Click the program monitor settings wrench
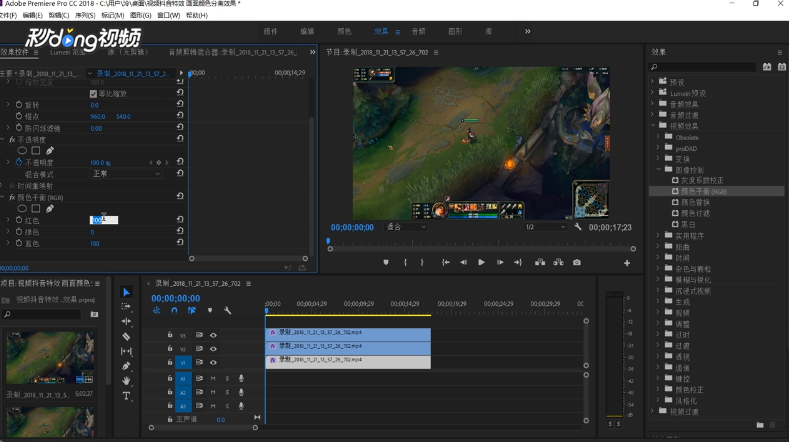The height and width of the screenshot is (442, 789). tap(578, 227)
